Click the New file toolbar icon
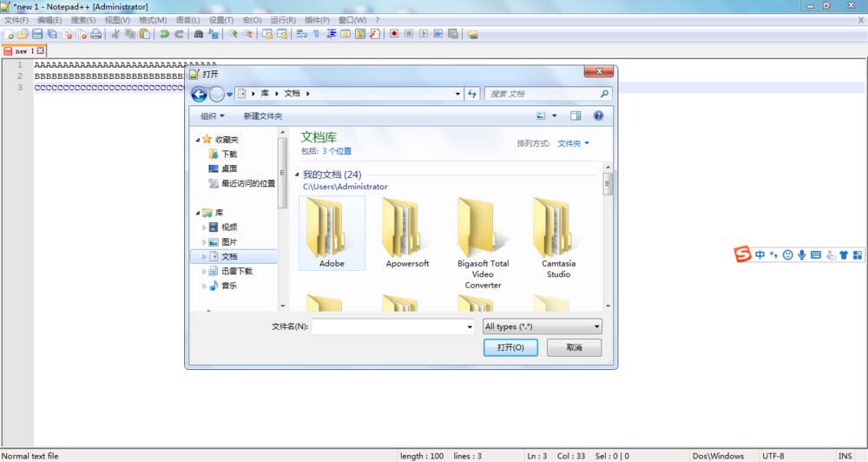This screenshot has width=868, height=462. click(x=9, y=35)
